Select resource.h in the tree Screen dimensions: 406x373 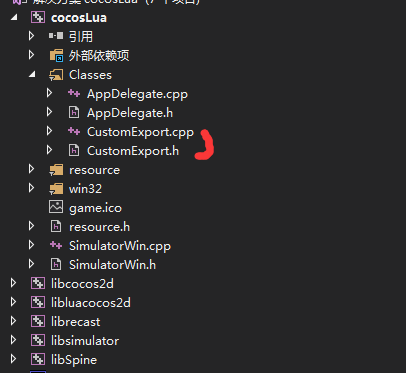pos(99,227)
